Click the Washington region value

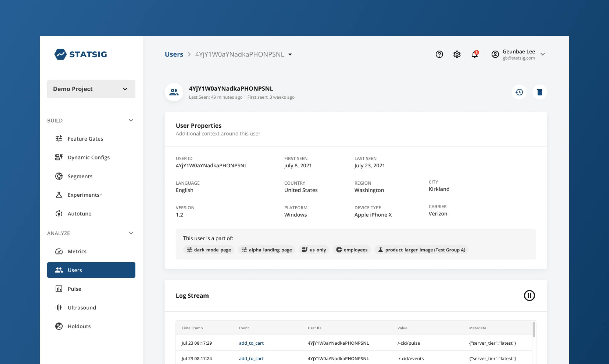click(x=369, y=190)
